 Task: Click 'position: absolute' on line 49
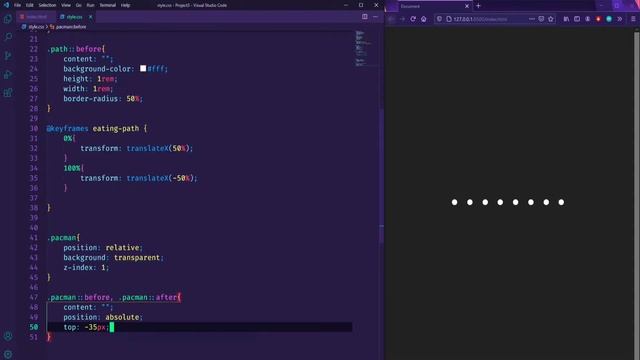[101, 317]
